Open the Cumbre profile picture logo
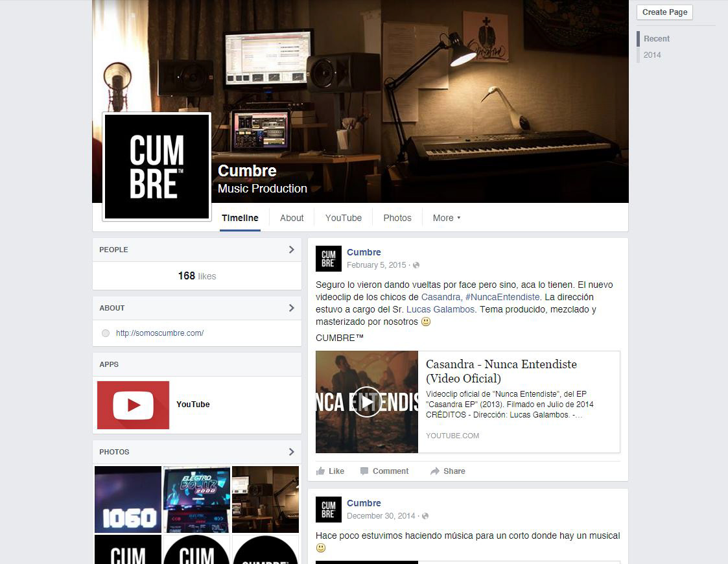 point(157,167)
